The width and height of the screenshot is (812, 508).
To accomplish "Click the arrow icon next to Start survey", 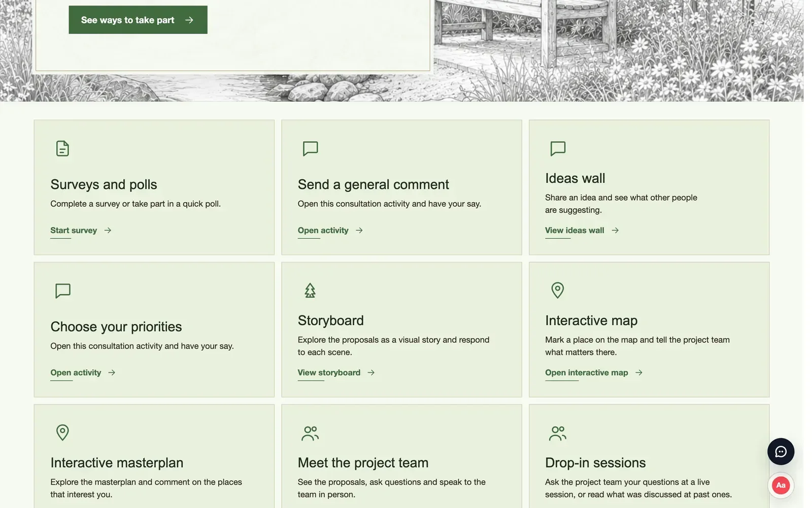I will pos(108,230).
